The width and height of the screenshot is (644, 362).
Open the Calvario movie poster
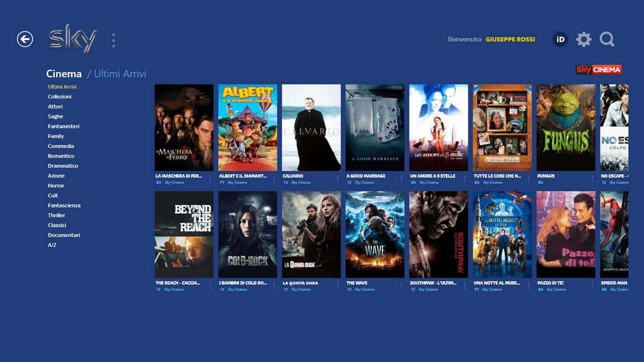click(311, 127)
